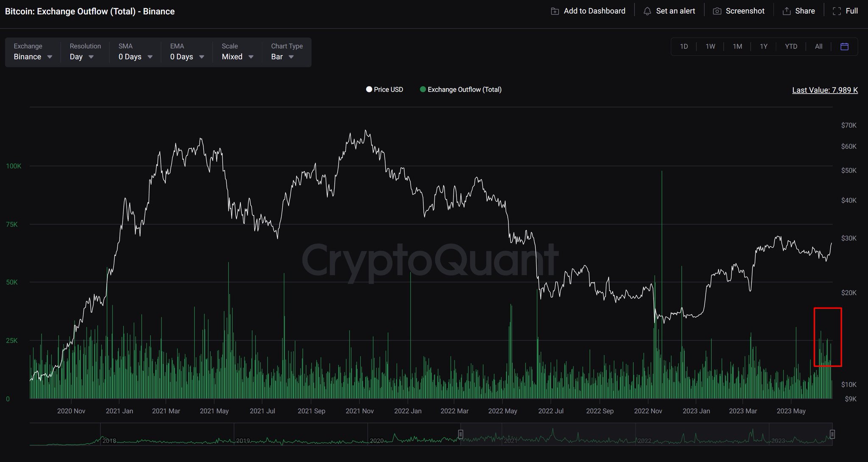868x462 pixels.
Task: Click the 2022 Nov x-axis label
Action: coord(648,411)
